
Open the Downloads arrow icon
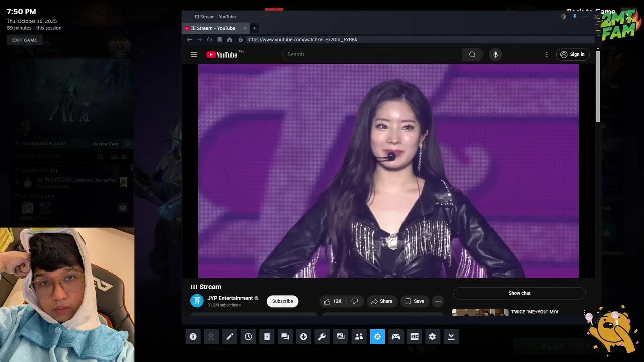click(x=303, y=337)
